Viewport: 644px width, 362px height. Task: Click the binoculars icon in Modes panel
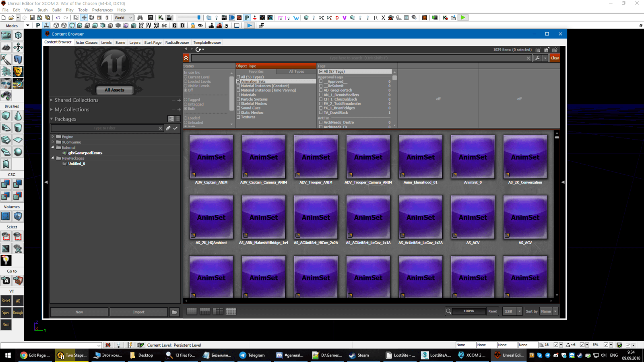[6, 96]
